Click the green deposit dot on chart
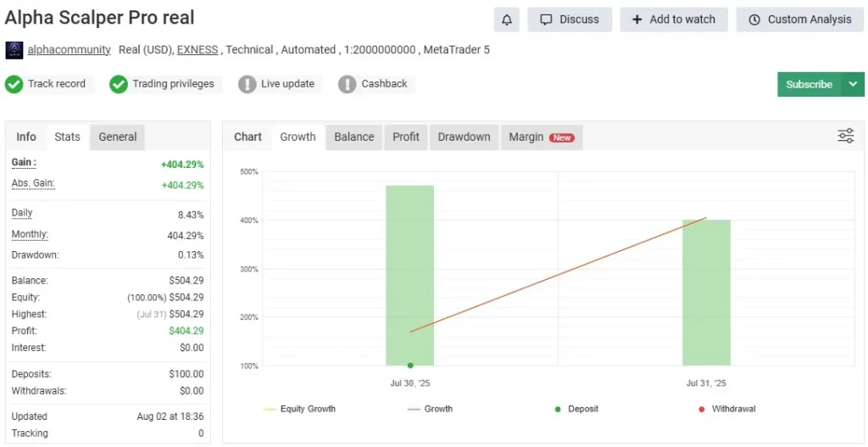Screen dimensions: 868x447 pos(410,365)
